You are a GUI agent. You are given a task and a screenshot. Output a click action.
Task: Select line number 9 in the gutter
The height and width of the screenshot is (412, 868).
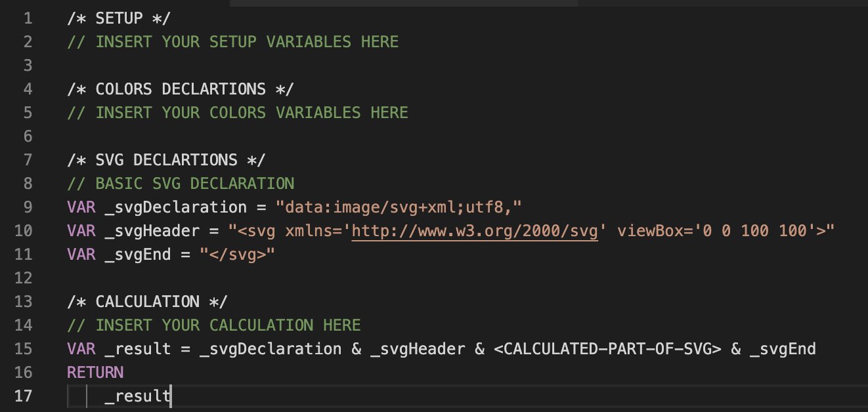click(x=27, y=207)
